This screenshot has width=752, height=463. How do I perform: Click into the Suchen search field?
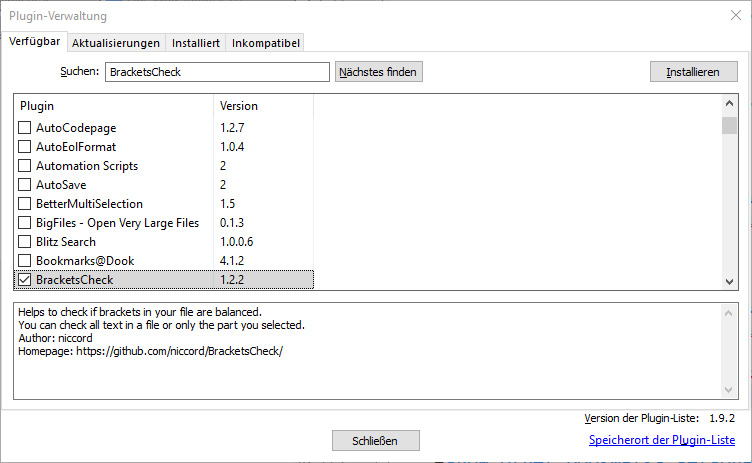pos(217,72)
